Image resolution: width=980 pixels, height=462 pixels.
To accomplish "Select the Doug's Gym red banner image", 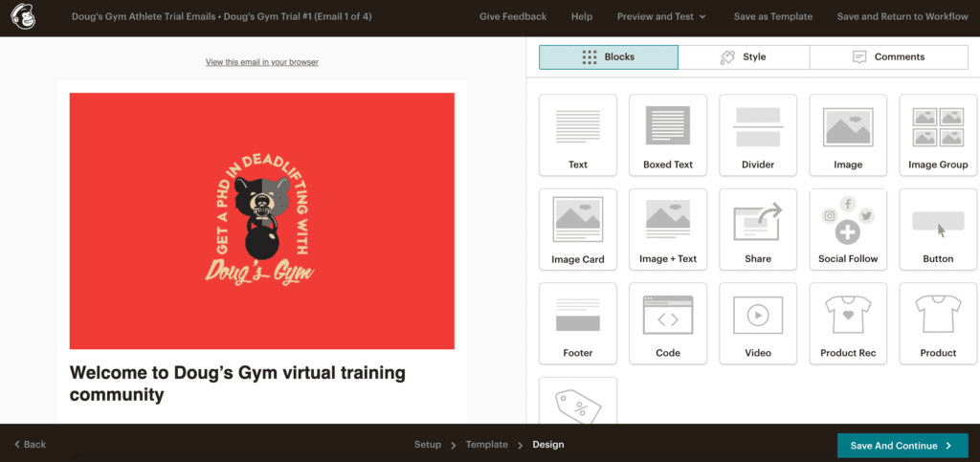I will tap(262, 221).
